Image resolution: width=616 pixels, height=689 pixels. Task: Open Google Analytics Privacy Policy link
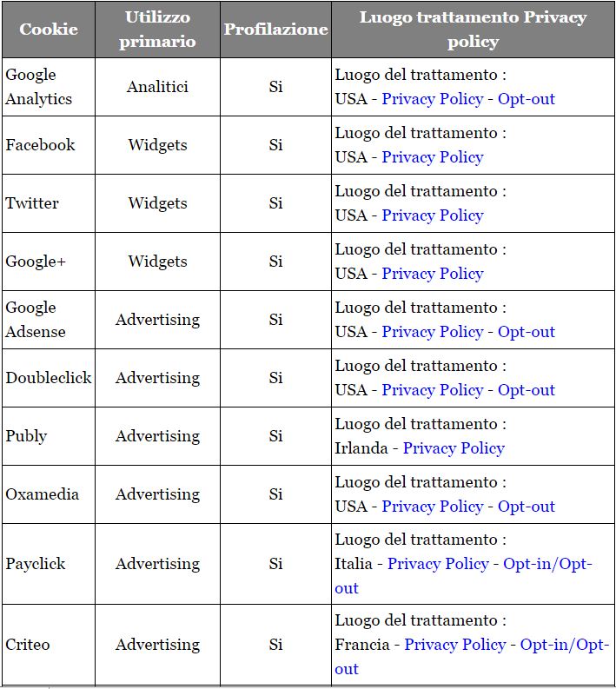click(433, 99)
